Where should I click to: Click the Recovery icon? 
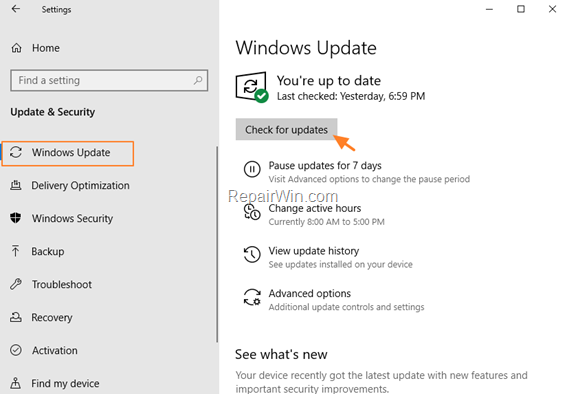(x=16, y=317)
